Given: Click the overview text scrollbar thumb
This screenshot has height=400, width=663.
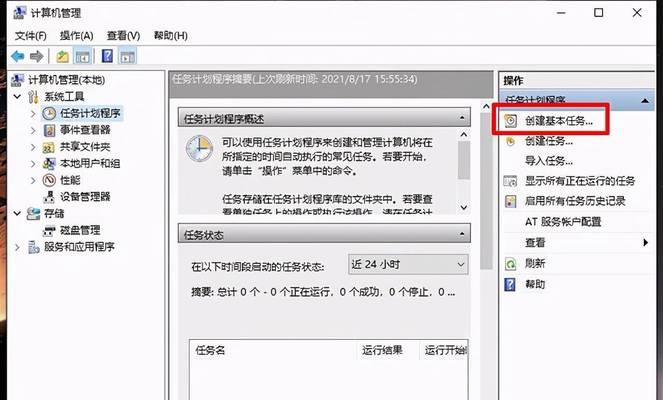Looking at the screenshot, I should click(x=464, y=160).
